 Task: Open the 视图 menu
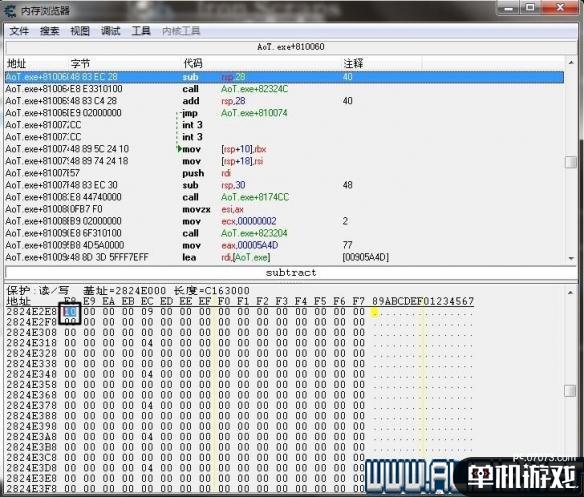coord(80,31)
